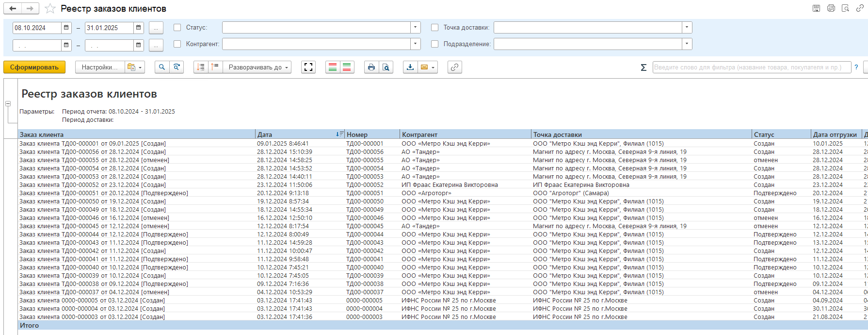Click the fullscreen mode toolbar icon
This screenshot has height=335, width=868.
tap(308, 67)
